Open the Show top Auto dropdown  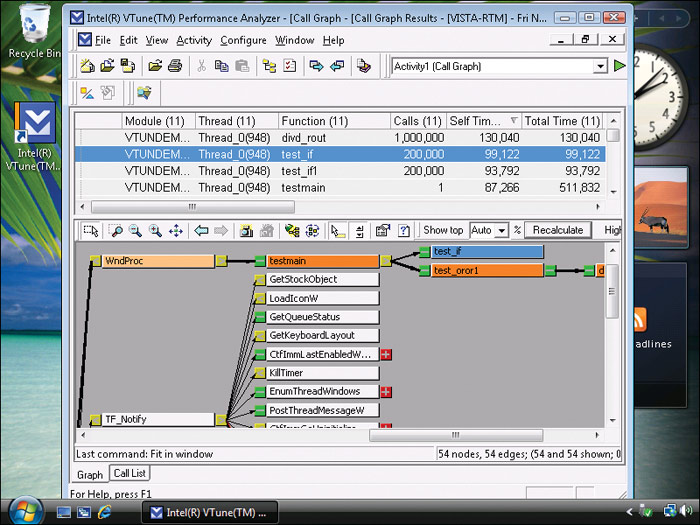point(502,230)
